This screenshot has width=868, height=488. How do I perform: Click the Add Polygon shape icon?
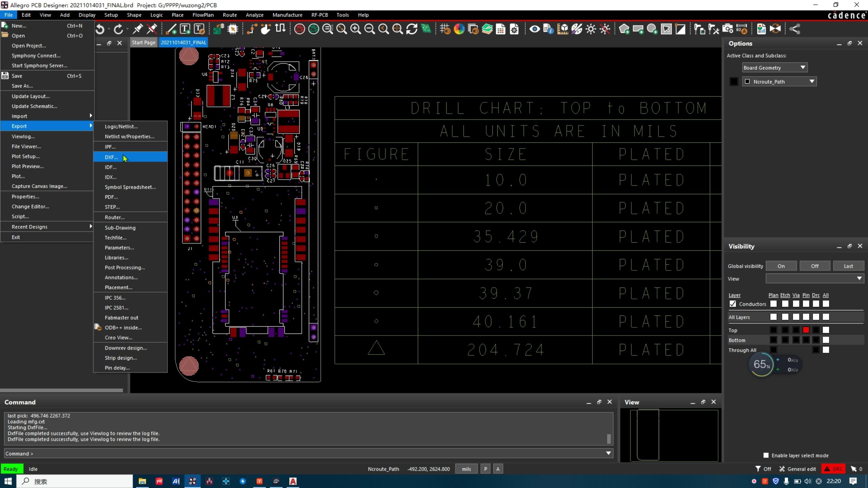click(624, 29)
